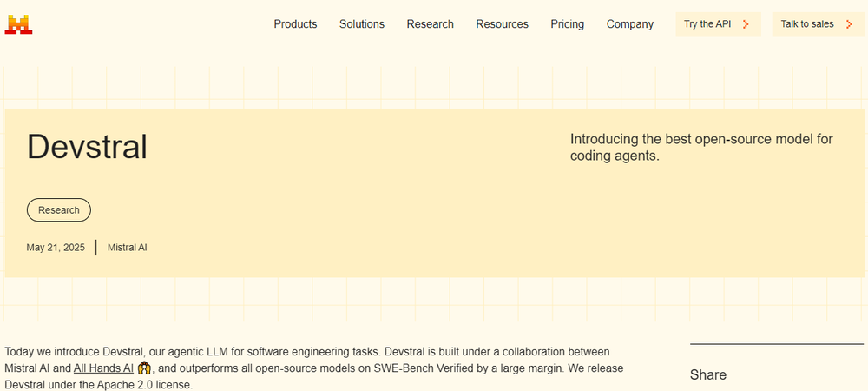Click the Talk to sales button

point(818,24)
